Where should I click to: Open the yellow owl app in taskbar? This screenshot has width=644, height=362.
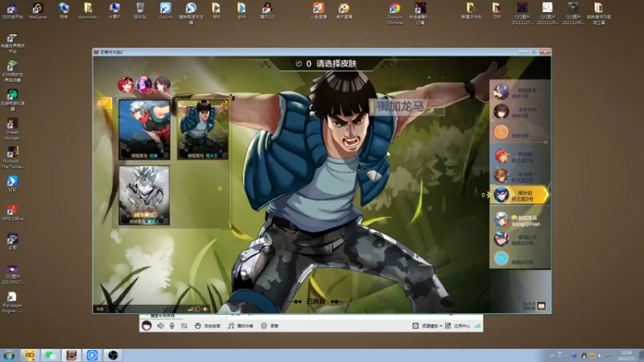click(30, 355)
